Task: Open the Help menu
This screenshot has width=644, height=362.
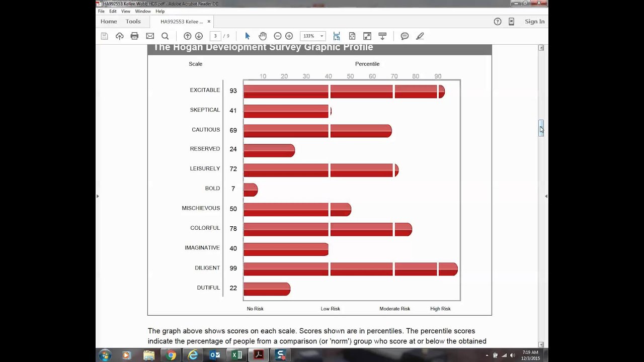Action: pyautogui.click(x=160, y=11)
